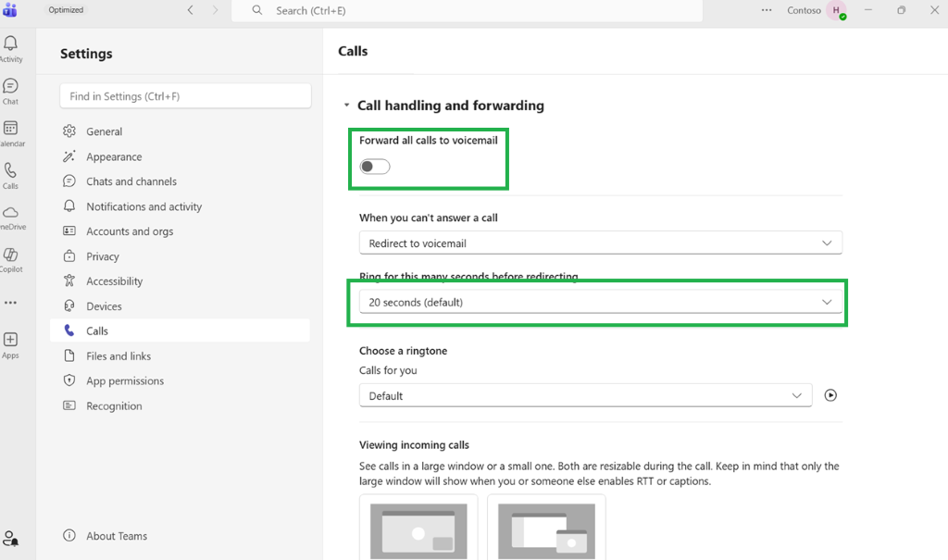The image size is (948, 560).
Task: Click the Accessibility settings label
Action: pyautogui.click(x=114, y=281)
